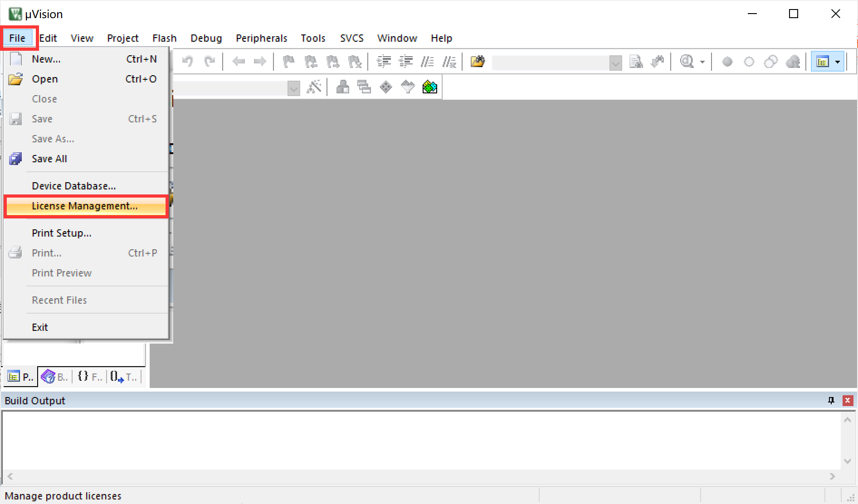Toggle the Project window layout button
The image size is (858, 504).
point(823,62)
